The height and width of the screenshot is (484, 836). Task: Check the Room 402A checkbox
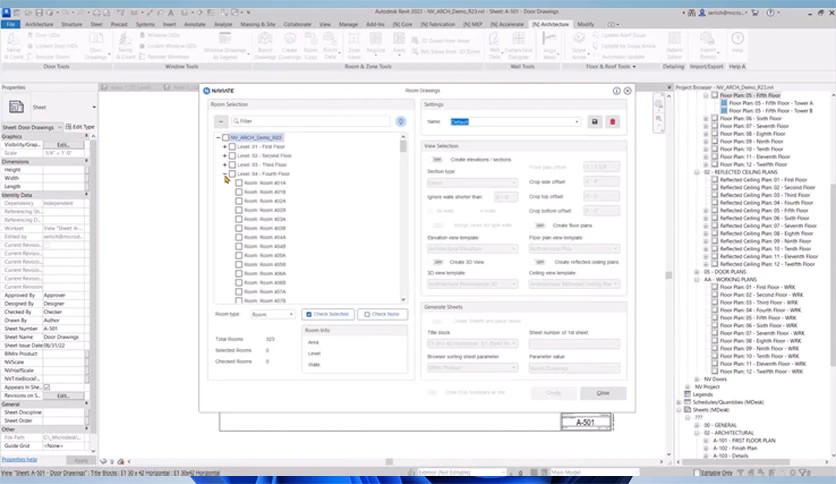[x=239, y=201]
